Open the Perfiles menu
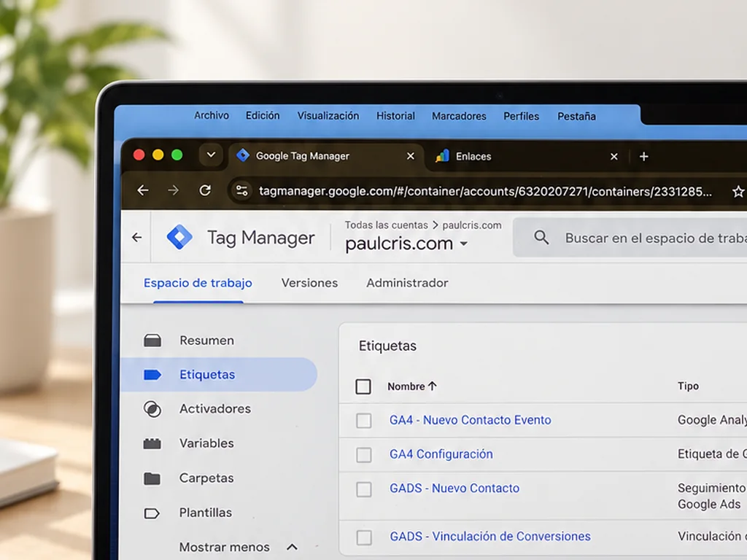The width and height of the screenshot is (747, 560). coord(521,116)
